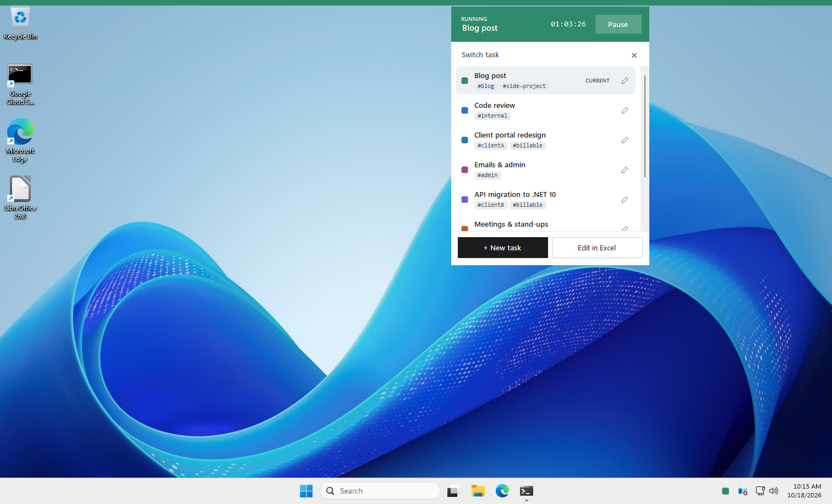832x504 pixels.
Task: Open Microsoft Edge desktop shortcut
Action: (20, 141)
